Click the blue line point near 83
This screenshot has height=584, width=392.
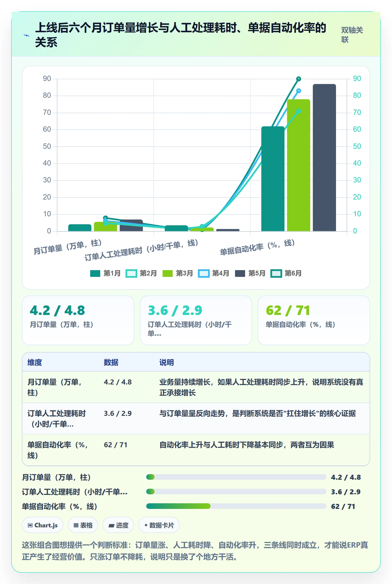coord(298,91)
